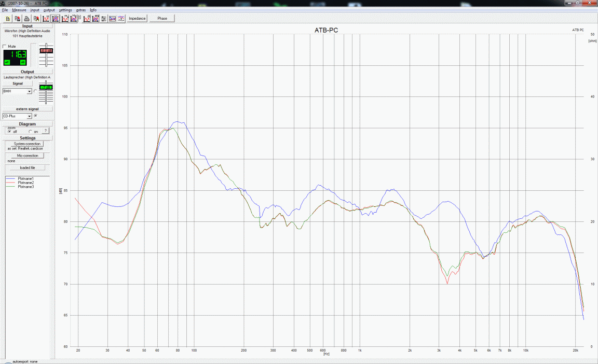Viewport: 598px width, 364px height.
Task: Turn zoom on via radio button
Action: (x=30, y=132)
